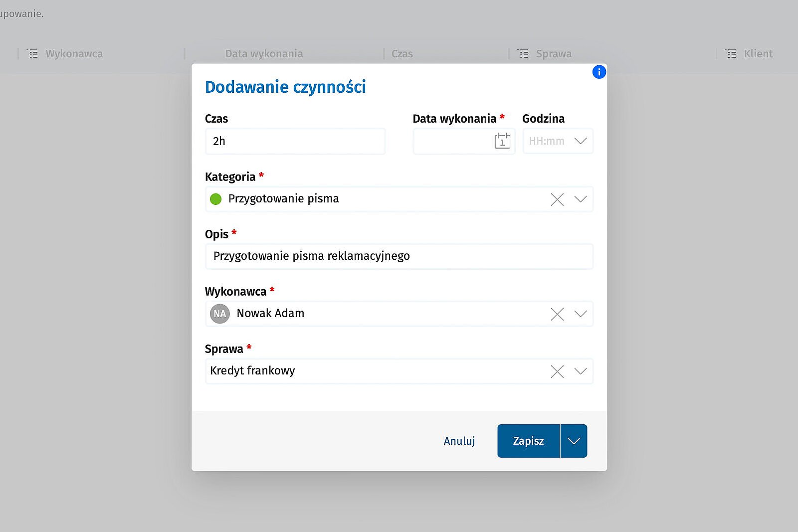Image resolution: width=798 pixels, height=532 pixels.
Task: Click the green Kategoria color dot
Action: [216, 199]
